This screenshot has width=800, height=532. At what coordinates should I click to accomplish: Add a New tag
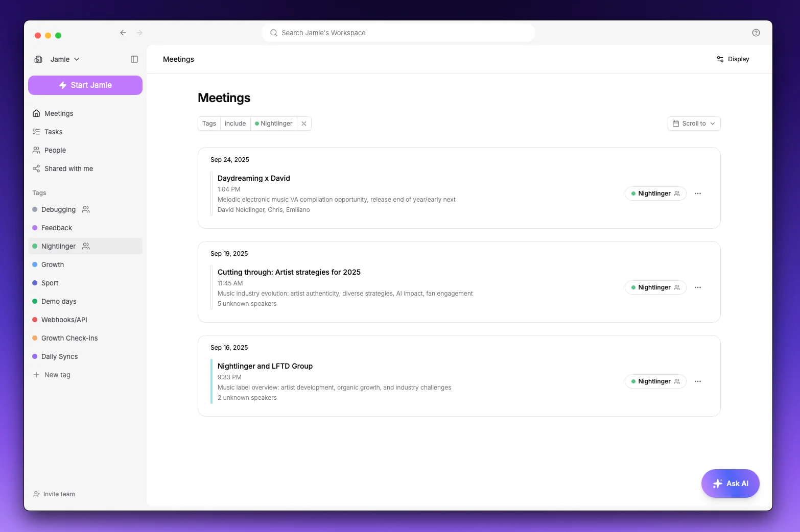click(x=85, y=375)
